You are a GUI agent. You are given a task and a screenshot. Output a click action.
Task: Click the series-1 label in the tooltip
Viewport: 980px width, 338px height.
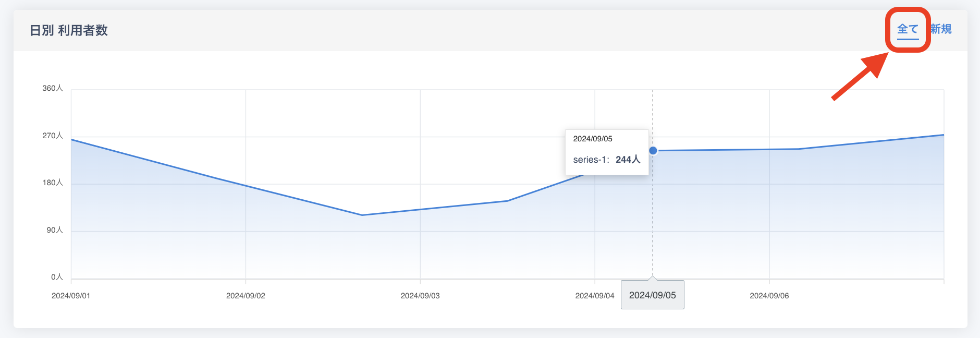(x=590, y=160)
